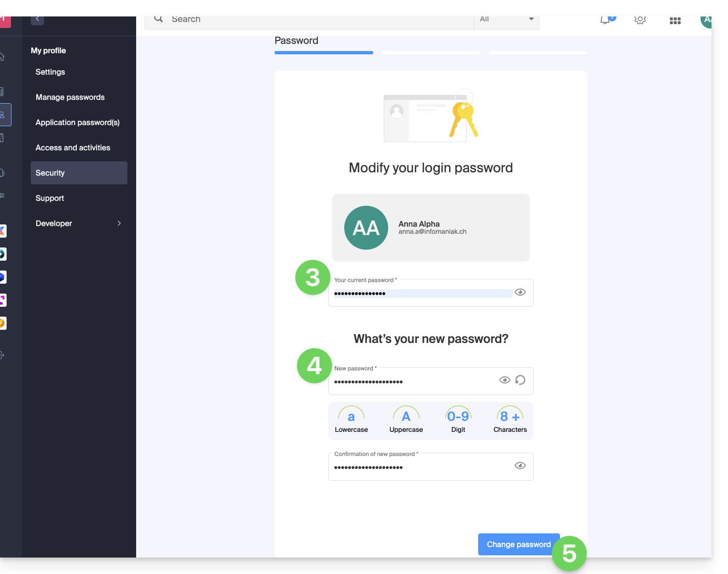Click the highlighted user profile sidebar icon
728x574 pixels.
pos(3,115)
